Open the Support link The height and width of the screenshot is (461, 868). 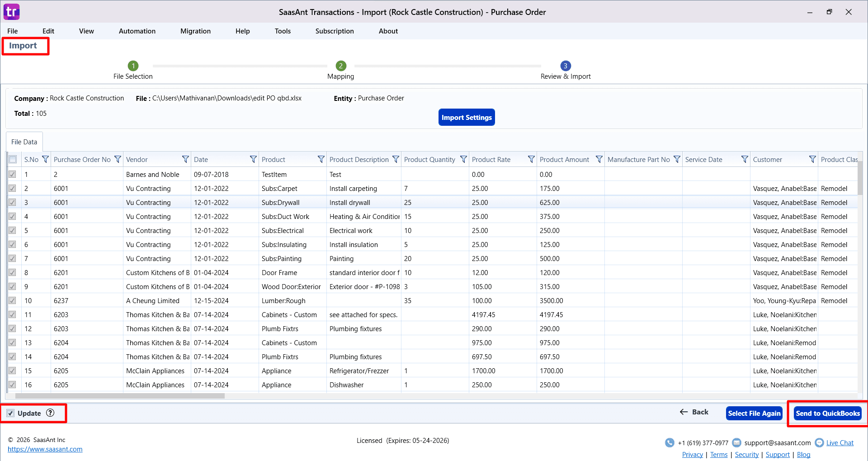click(778, 455)
